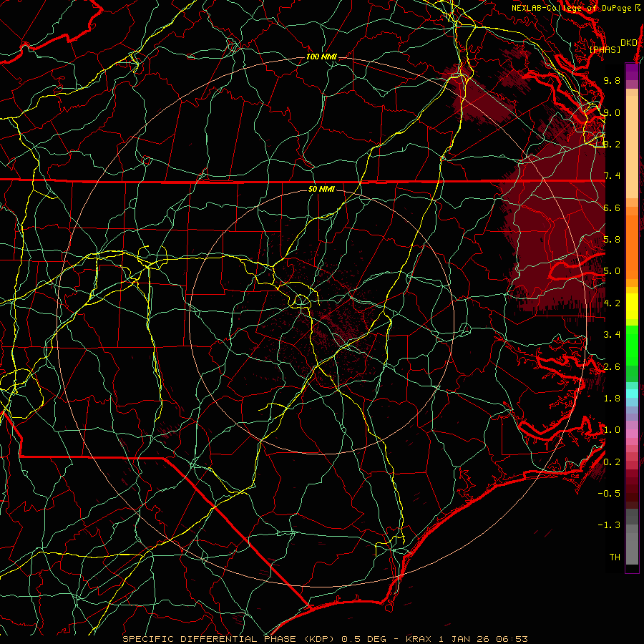Click the '2.6' scale value
Image resolution: width=644 pixels, height=644 pixels.
pyautogui.click(x=612, y=367)
